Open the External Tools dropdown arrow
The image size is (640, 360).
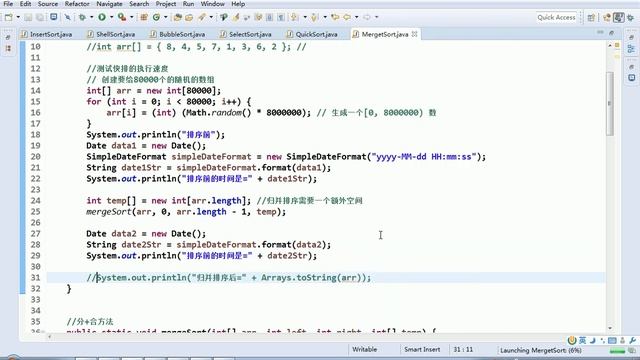(131, 17)
